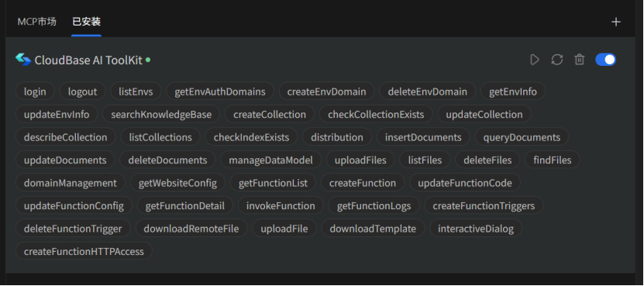Viewport: 644px width, 286px height.
Task: Click the uploadFile chip
Action: pyautogui.click(x=284, y=229)
